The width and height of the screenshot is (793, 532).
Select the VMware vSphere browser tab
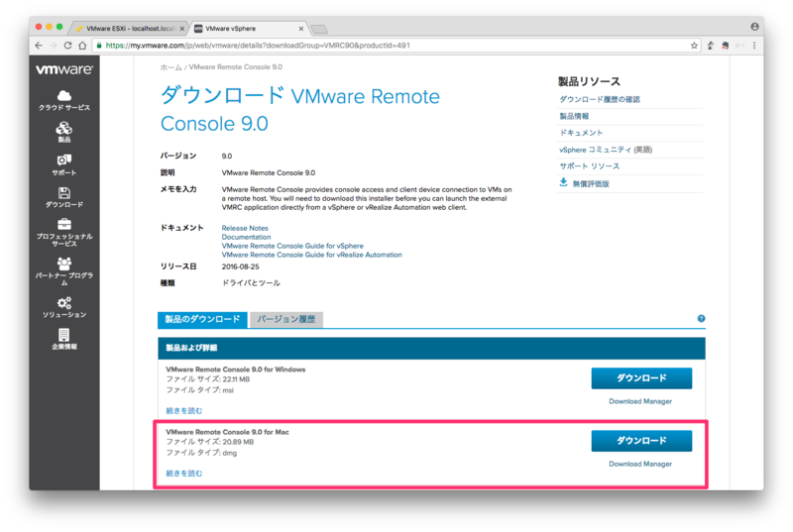pos(248,29)
